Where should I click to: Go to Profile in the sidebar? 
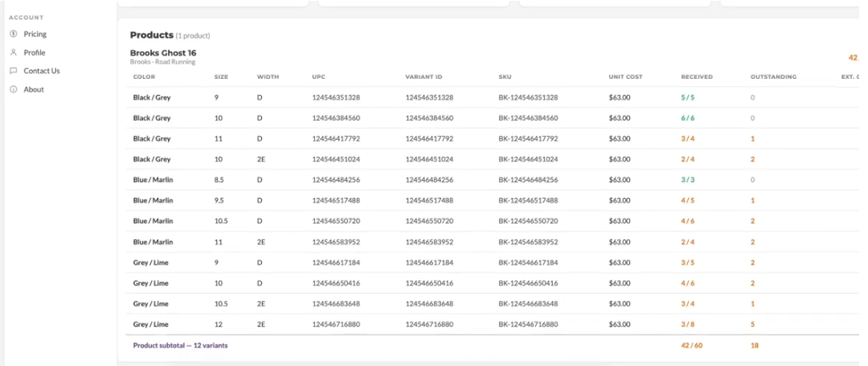(x=35, y=52)
